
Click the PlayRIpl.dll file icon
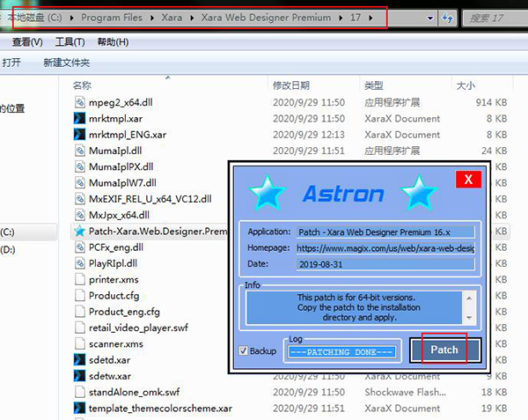[x=80, y=263]
